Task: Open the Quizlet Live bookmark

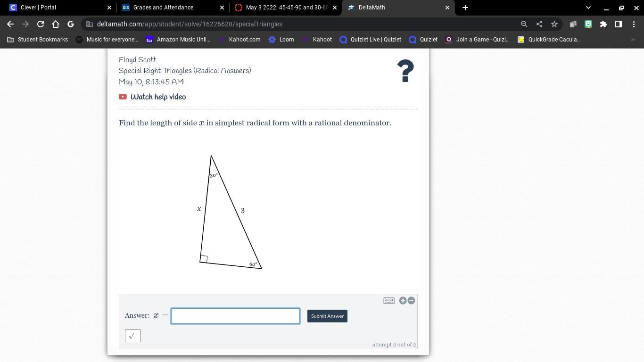Action: click(x=371, y=40)
